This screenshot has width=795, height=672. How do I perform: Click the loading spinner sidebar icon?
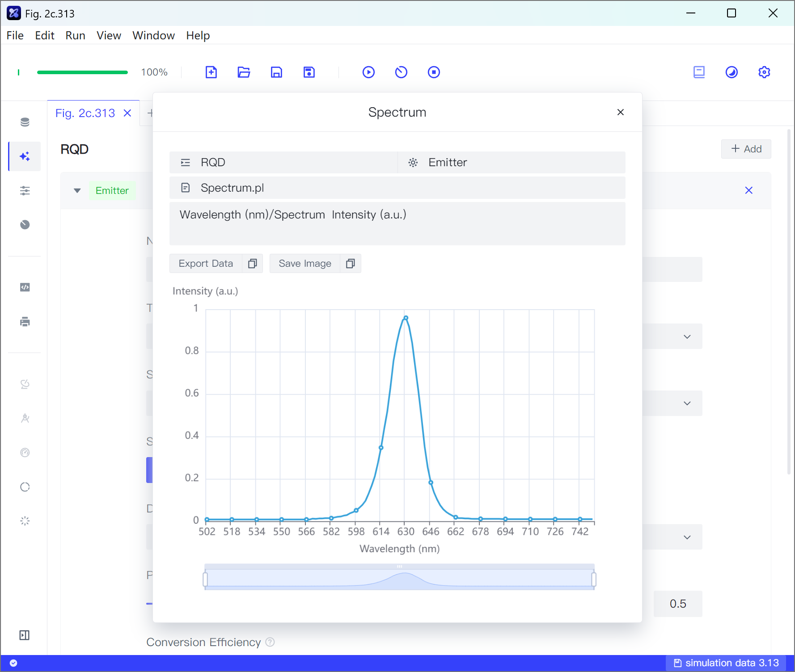25,521
